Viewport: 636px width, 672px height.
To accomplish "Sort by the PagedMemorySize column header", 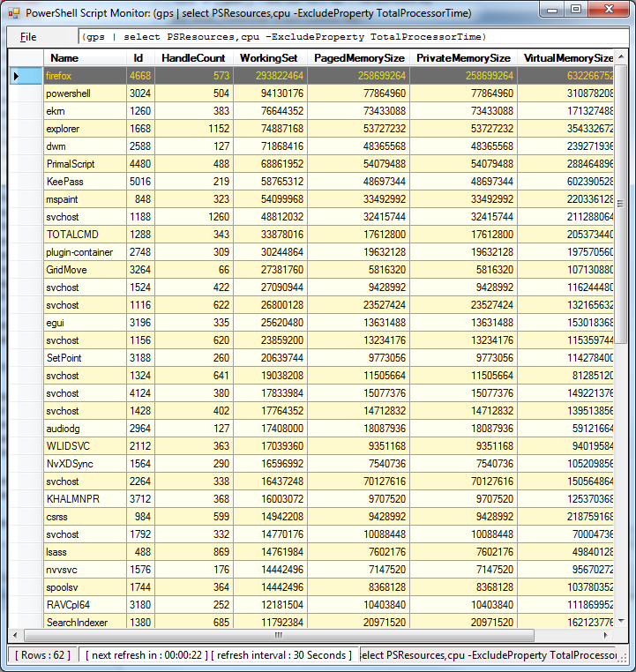I will [358, 58].
